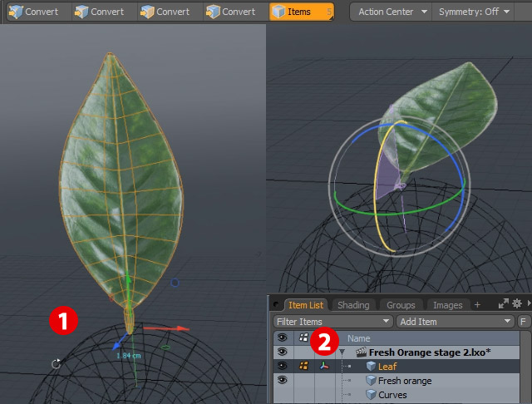Grab the red X-axis move arrow

[x=183, y=328]
